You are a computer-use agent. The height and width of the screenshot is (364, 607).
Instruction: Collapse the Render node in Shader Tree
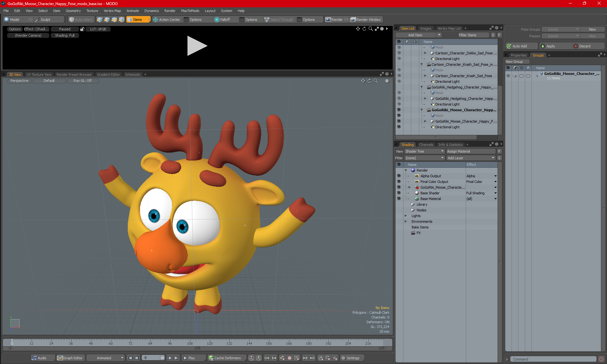(406, 170)
